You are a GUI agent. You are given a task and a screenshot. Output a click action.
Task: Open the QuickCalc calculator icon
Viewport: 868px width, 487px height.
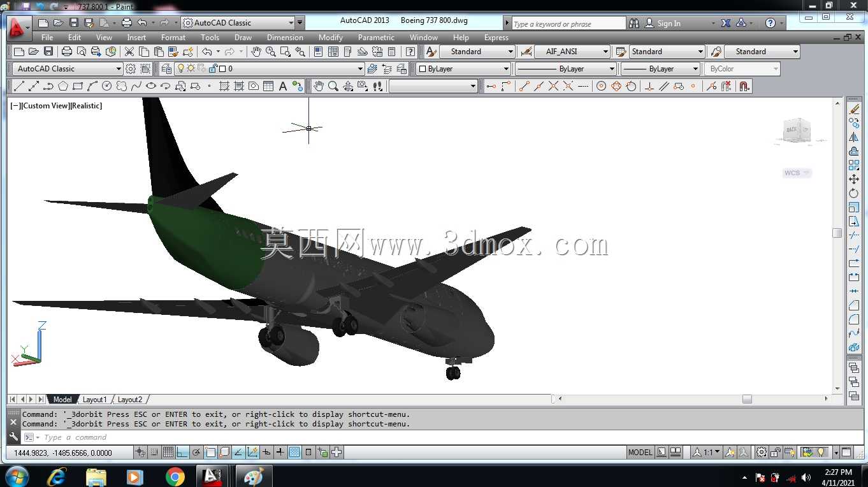tap(392, 52)
